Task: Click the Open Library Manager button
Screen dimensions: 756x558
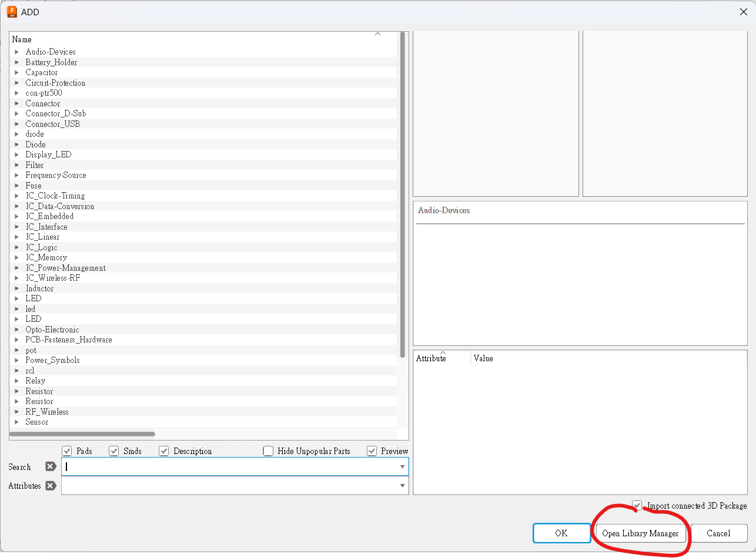Action: pyautogui.click(x=640, y=533)
